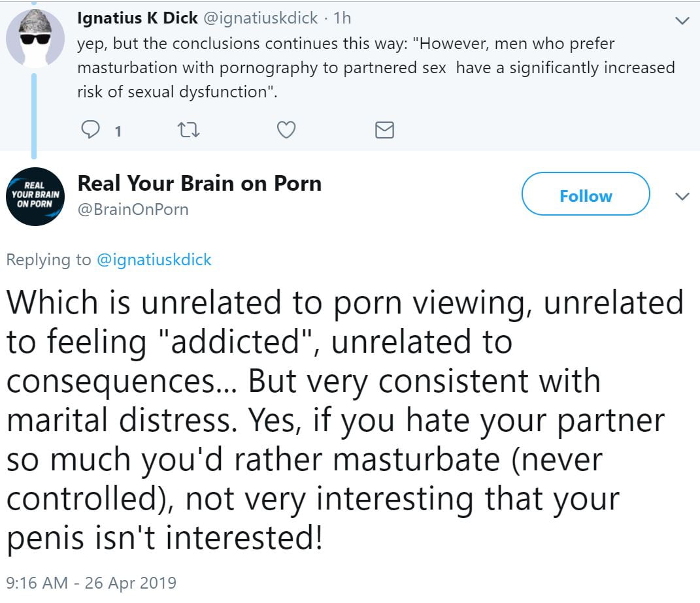Screen dimensions: 700x603
Task: Click the @ignatiuskdick handle in top tweet
Action: [261, 19]
